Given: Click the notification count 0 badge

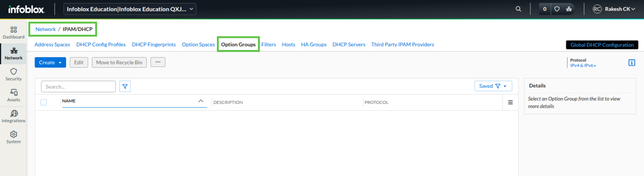Looking at the screenshot, I should pyautogui.click(x=545, y=9).
